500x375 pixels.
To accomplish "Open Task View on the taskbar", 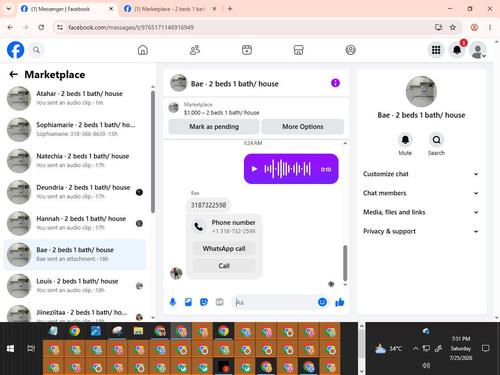I will 31,349.
